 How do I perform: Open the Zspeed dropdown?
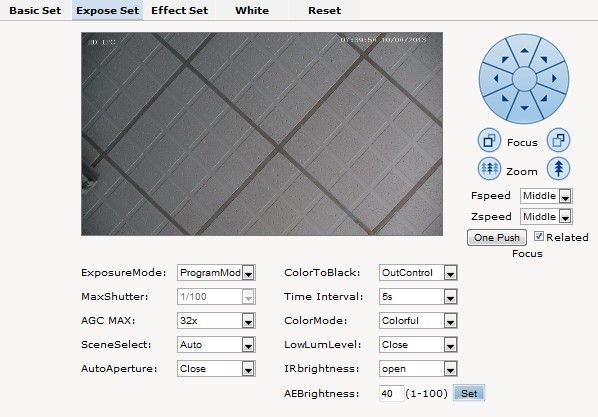click(x=546, y=217)
